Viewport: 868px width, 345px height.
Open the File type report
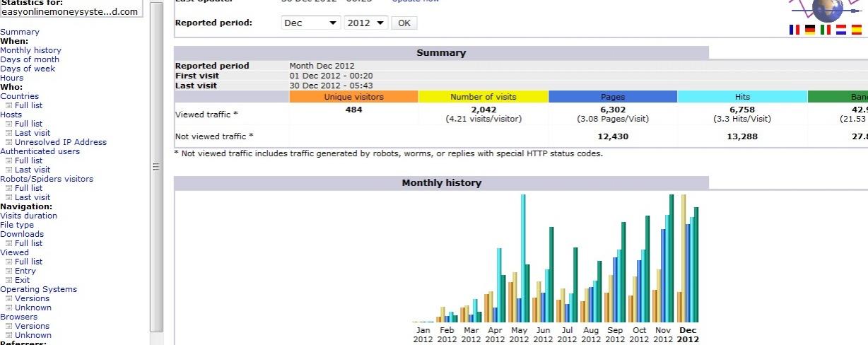[17, 225]
